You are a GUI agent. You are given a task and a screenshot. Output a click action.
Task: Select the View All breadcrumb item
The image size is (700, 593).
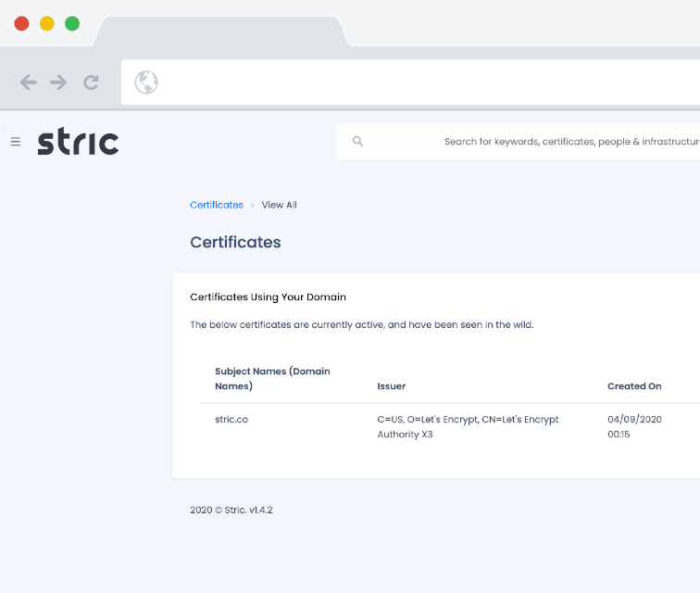(x=279, y=205)
